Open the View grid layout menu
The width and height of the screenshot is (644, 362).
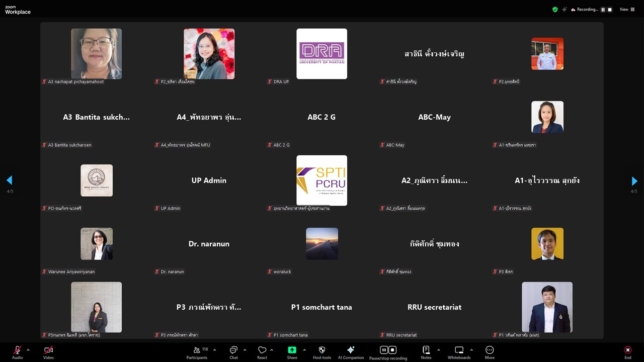click(x=627, y=10)
